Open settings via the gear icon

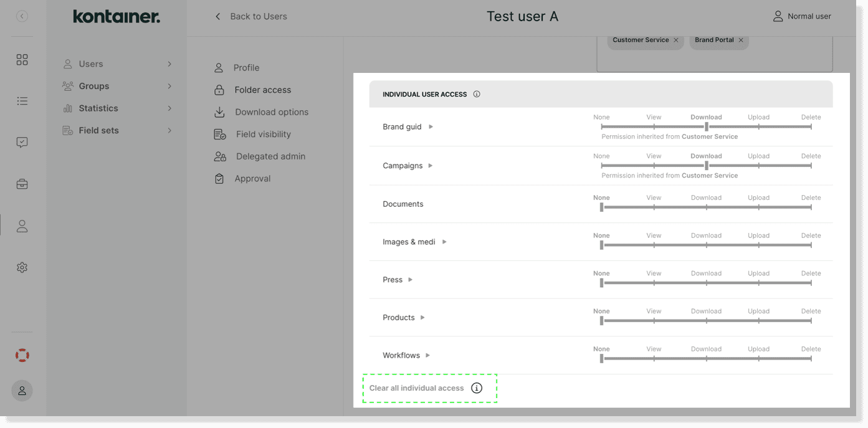pyautogui.click(x=22, y=267)
